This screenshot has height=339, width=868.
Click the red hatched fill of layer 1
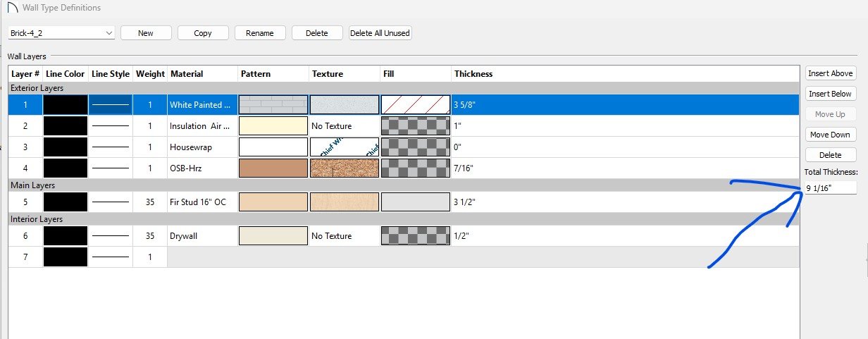coord(416,105)
